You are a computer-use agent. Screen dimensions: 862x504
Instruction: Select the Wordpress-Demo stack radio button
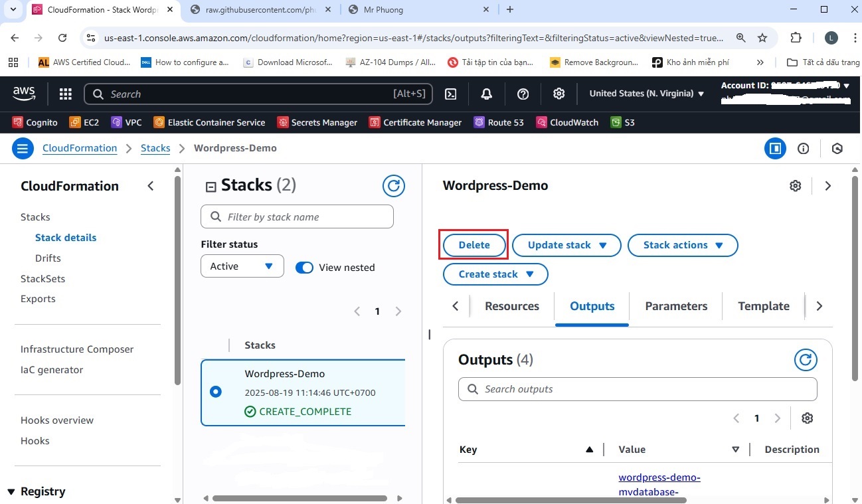(x=215, y=392)
